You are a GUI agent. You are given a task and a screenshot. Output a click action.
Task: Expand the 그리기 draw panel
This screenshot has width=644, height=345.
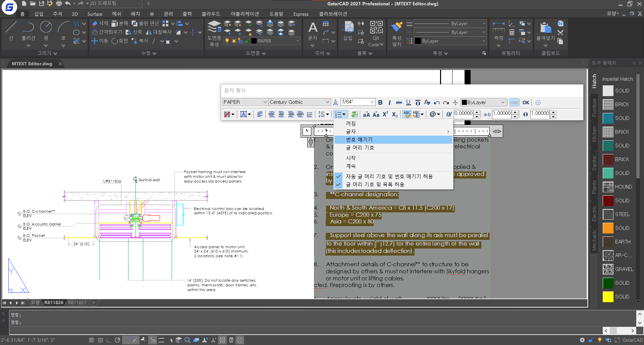pos(47,53)
